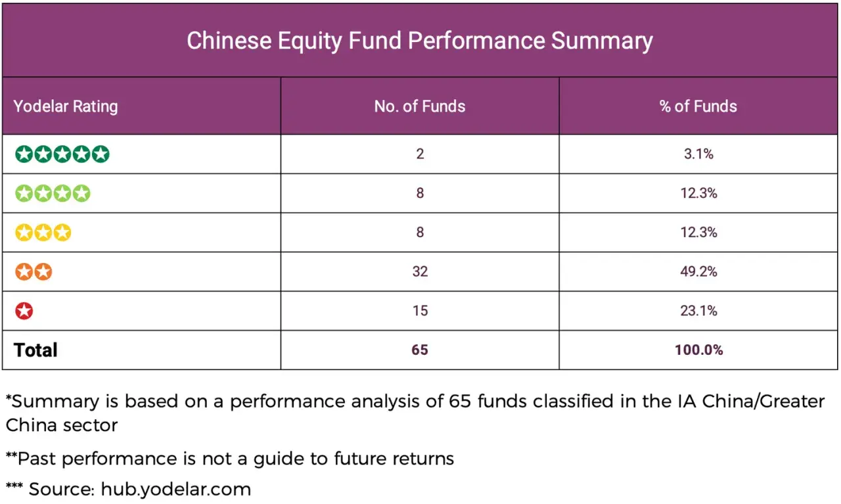
Task: Click the 100.0% total percentage cell
Action: [x=698, y=350]
